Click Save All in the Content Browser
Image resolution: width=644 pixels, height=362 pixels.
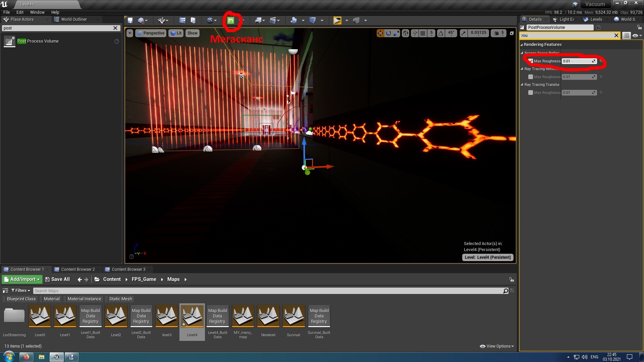[x=57, y=280]
